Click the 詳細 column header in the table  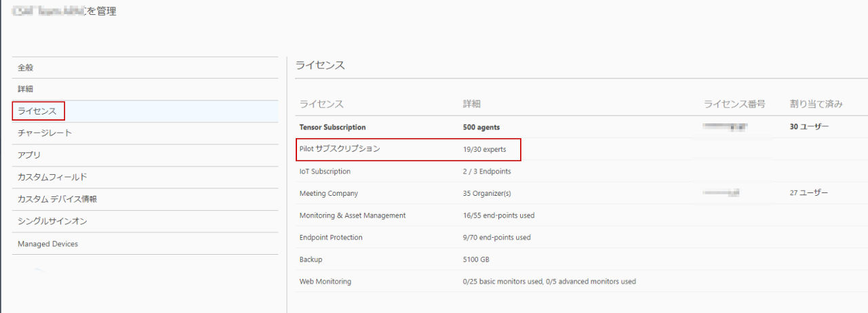[472, 104]
